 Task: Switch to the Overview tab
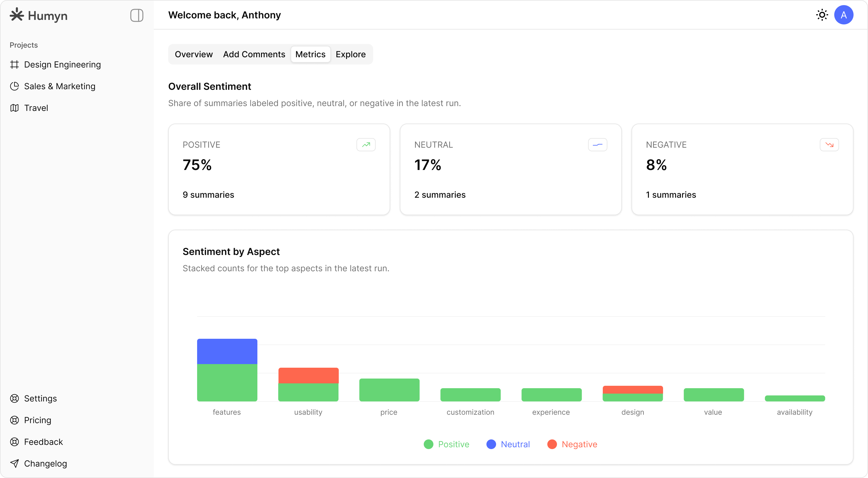pos(193,54)
